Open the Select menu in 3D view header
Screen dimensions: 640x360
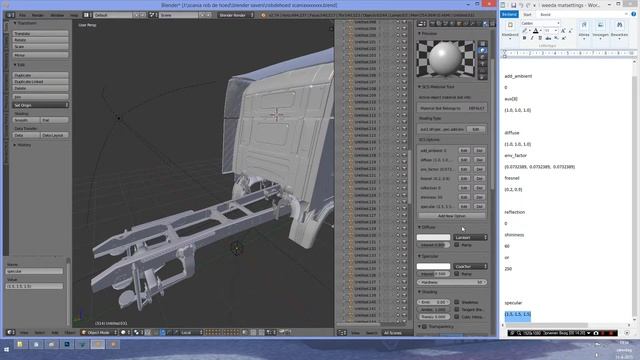point(40,333)
